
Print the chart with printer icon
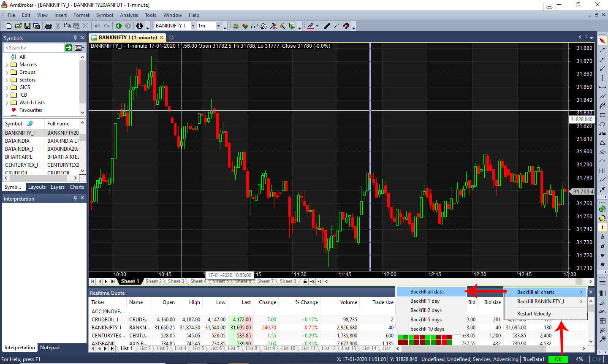pos(48,26)
